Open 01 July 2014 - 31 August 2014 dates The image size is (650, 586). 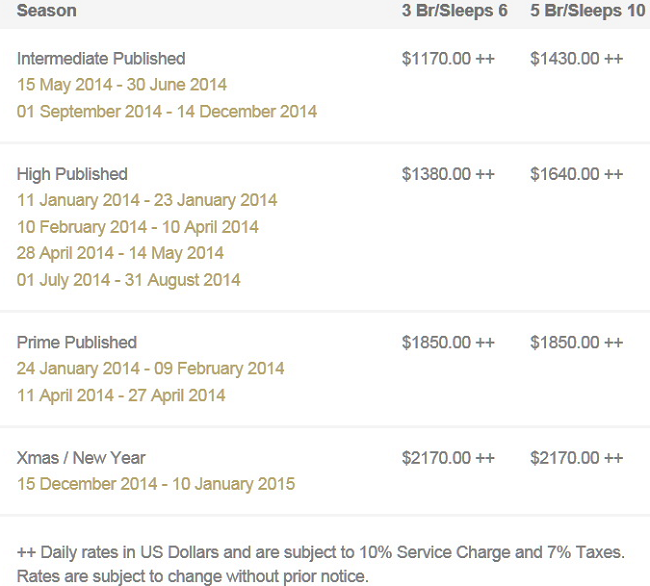(129, 280)
